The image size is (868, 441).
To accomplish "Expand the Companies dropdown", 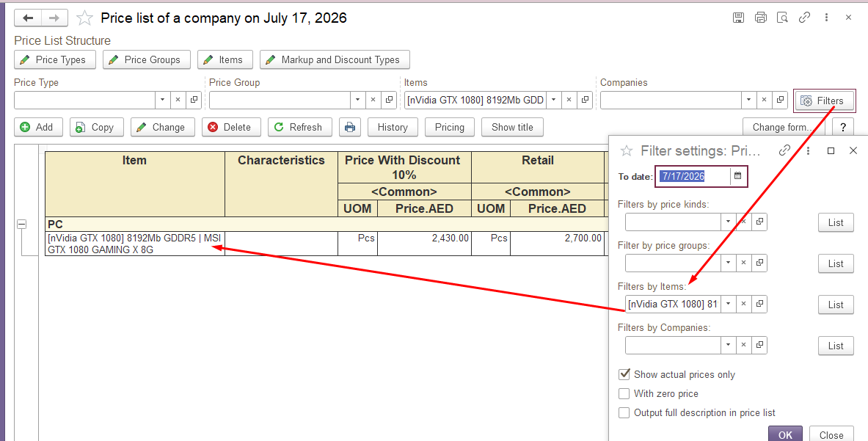I will 748,100.
